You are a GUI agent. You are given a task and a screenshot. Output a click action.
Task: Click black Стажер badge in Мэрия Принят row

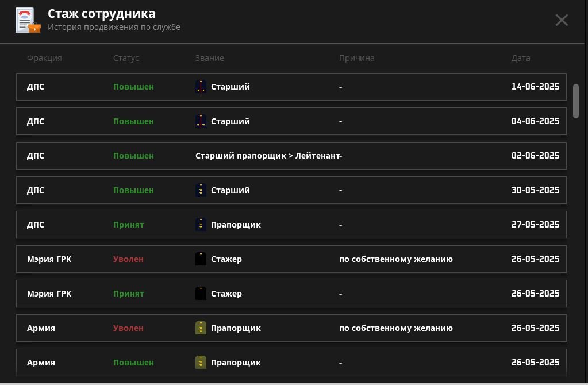point(201,294)
